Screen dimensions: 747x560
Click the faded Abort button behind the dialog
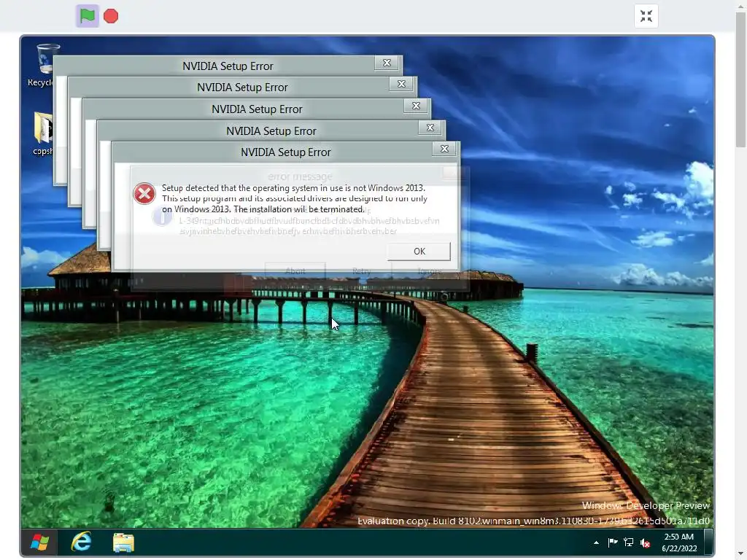295,271
